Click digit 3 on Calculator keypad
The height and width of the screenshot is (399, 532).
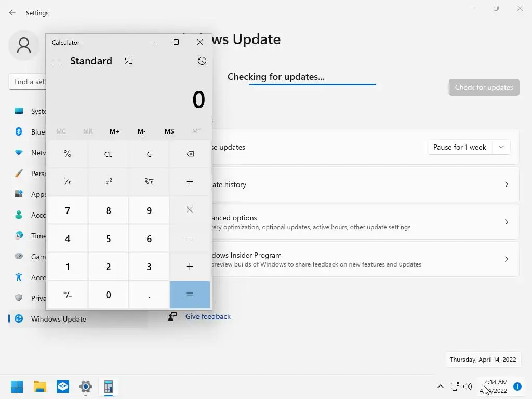click(149, 267)
